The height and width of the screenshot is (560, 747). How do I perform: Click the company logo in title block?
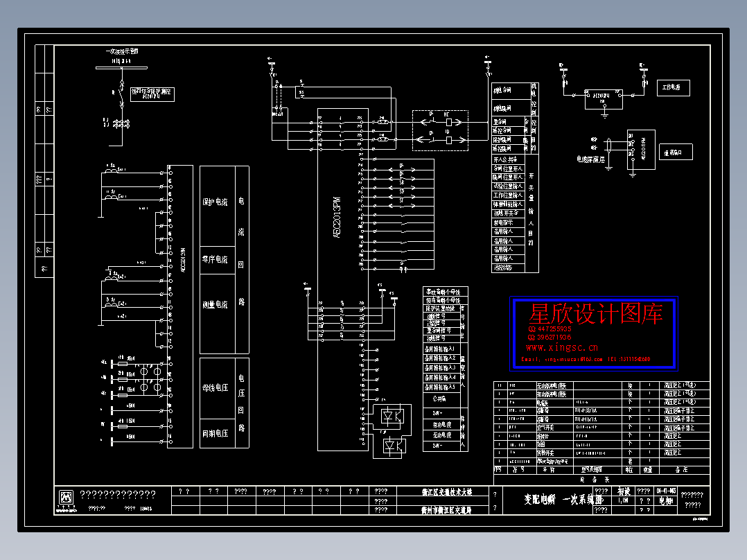tap(66, 498)
